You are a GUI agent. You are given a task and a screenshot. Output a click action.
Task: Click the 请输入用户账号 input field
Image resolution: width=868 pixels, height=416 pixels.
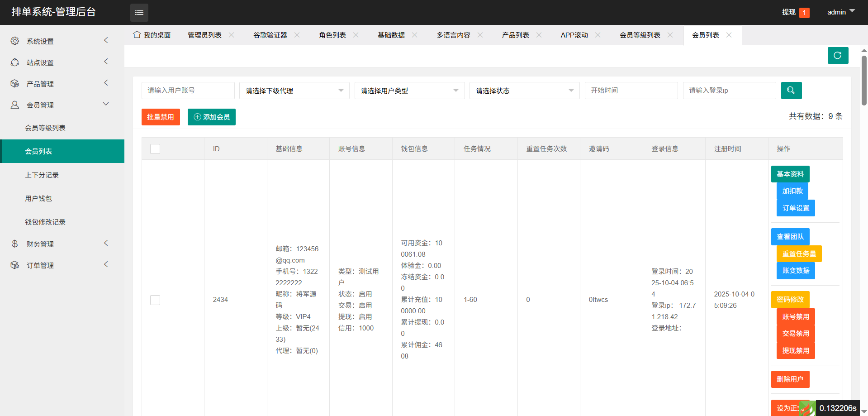(x=188, y=91)
